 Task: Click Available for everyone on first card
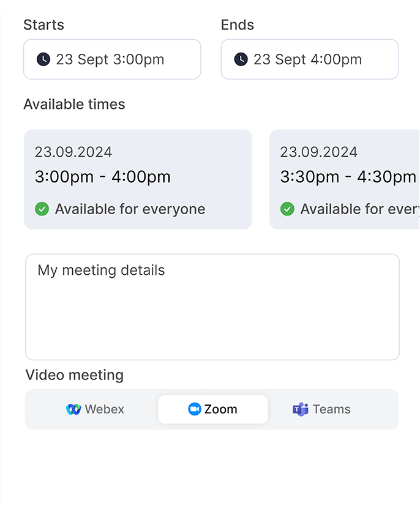coord(130,209)
